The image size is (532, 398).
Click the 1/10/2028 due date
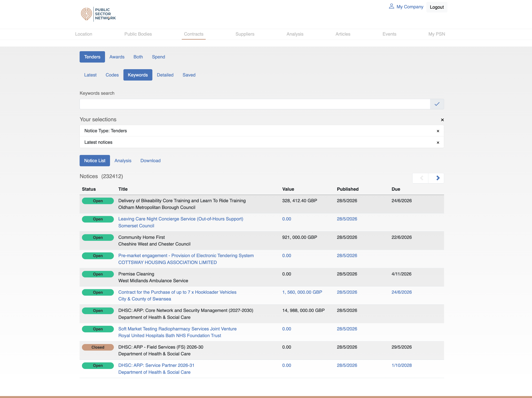click(401, 365)
